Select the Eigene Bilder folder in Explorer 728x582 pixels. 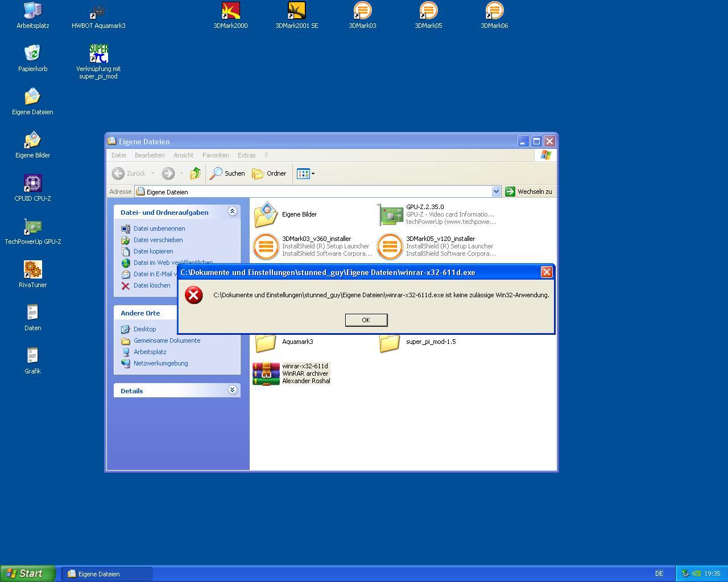pyautogui.click(x=285, y=214)
